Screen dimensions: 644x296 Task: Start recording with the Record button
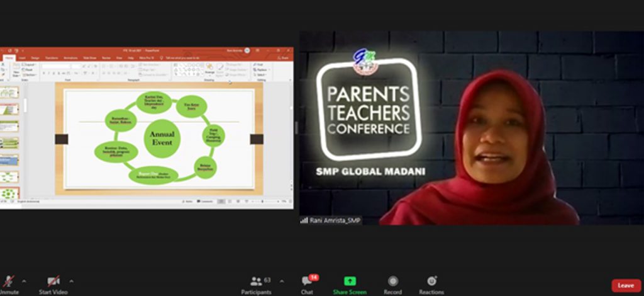tap(392, 285)
